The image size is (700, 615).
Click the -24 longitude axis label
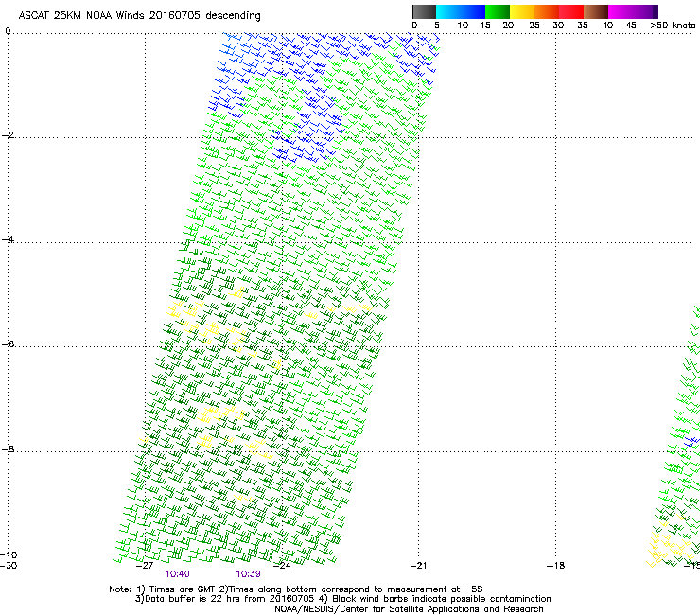click(281, 566)
